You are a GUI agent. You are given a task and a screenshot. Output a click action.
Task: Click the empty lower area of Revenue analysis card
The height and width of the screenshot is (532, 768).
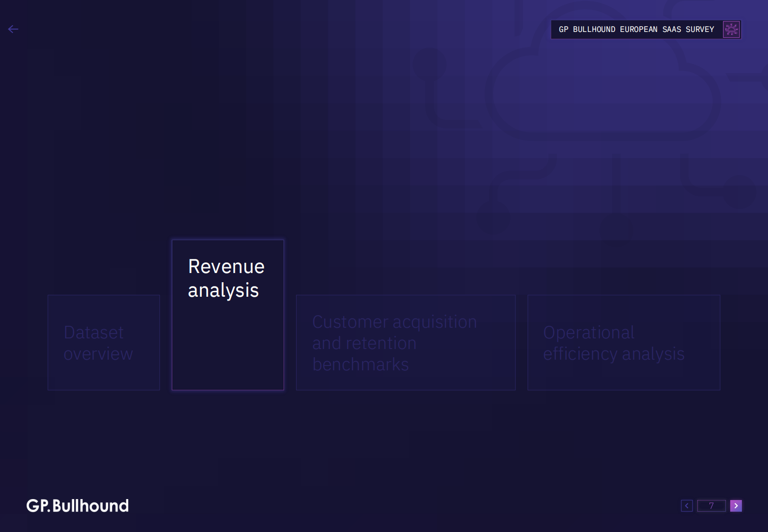click(227, 353)
